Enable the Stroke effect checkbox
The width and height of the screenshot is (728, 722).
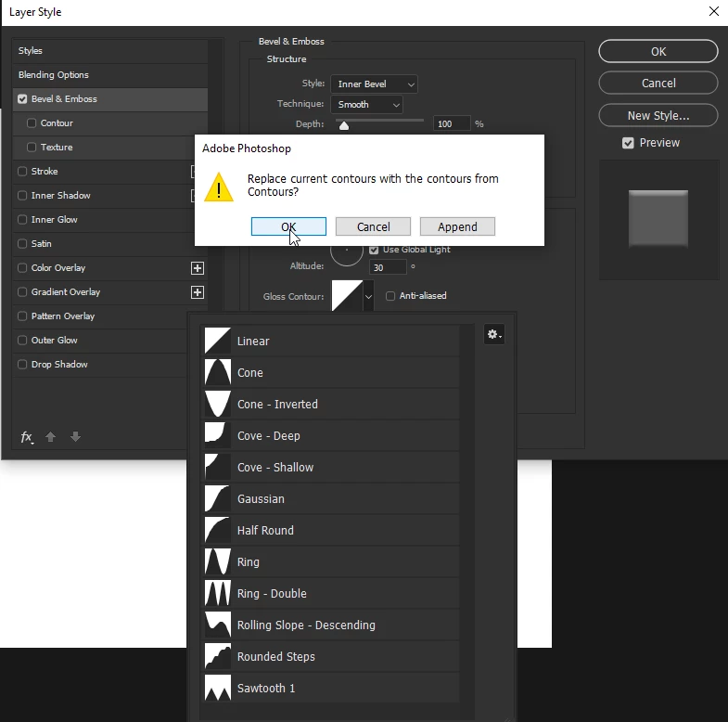pyautogui.click(x=22, y=172)
